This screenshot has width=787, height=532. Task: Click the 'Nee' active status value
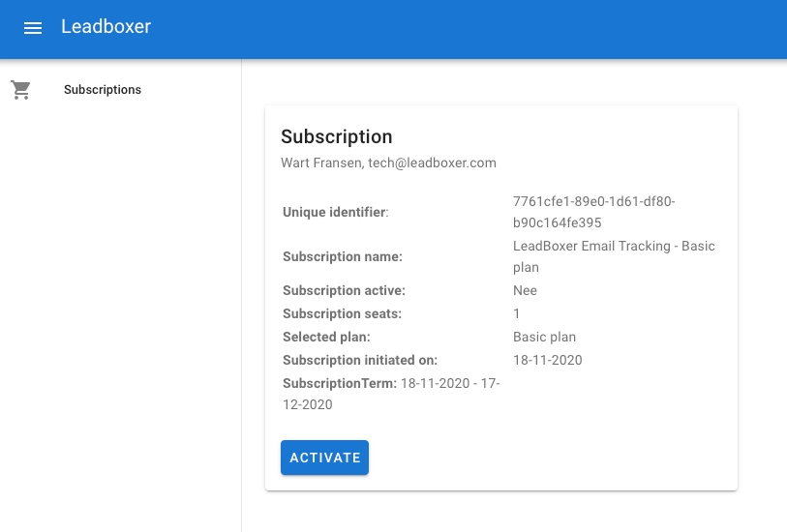525,290
